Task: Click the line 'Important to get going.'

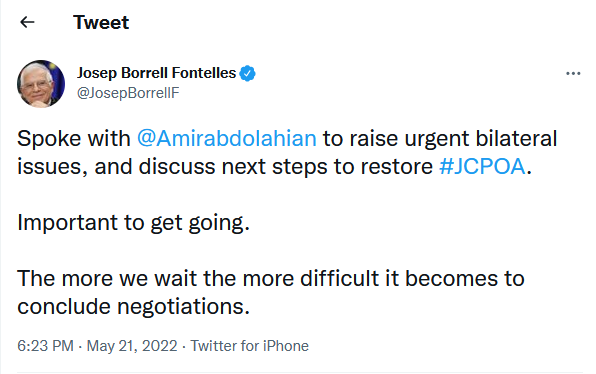Action: 133,223
